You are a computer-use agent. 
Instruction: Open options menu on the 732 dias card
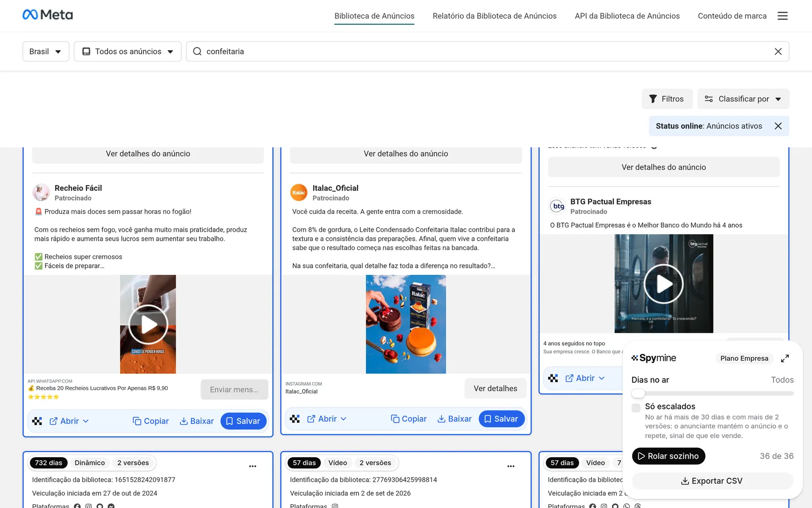(253, 466)
